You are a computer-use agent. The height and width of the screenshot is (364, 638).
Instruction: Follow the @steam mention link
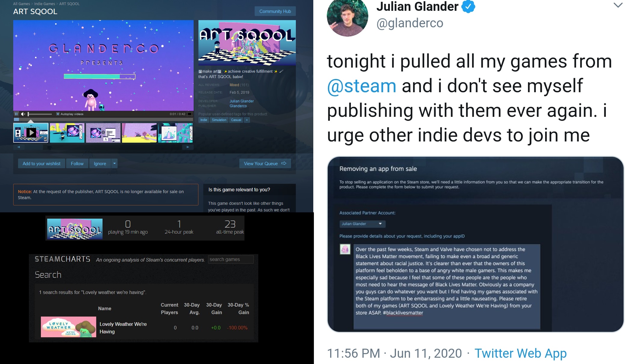click(362, 86)
